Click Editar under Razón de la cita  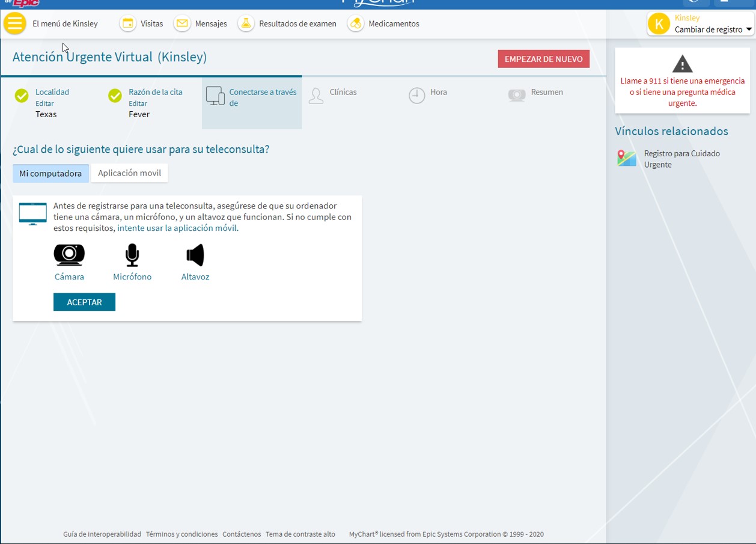(x=138, y=103)
